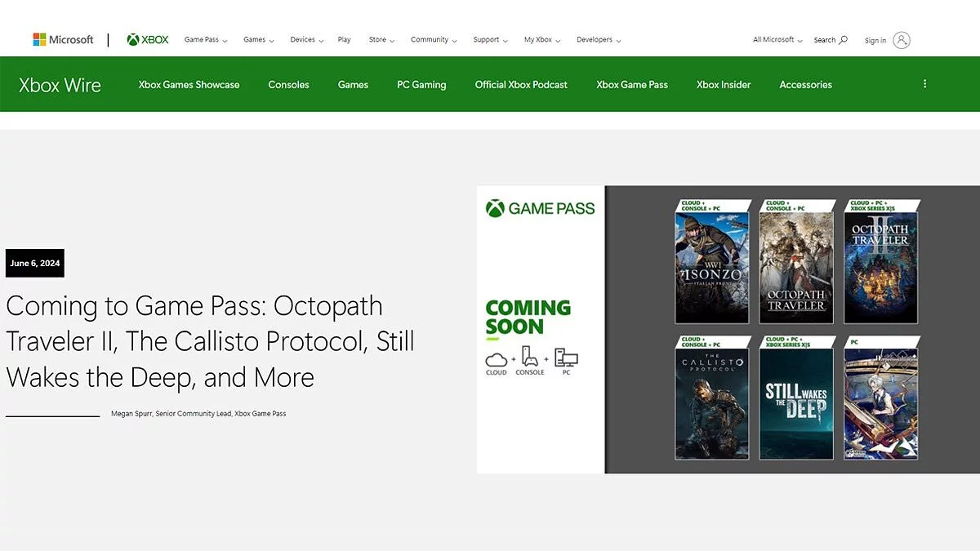Click the Cloud icon under Coming Soon
This screenshot has height=551, width=980.
[x=496, y=360]
